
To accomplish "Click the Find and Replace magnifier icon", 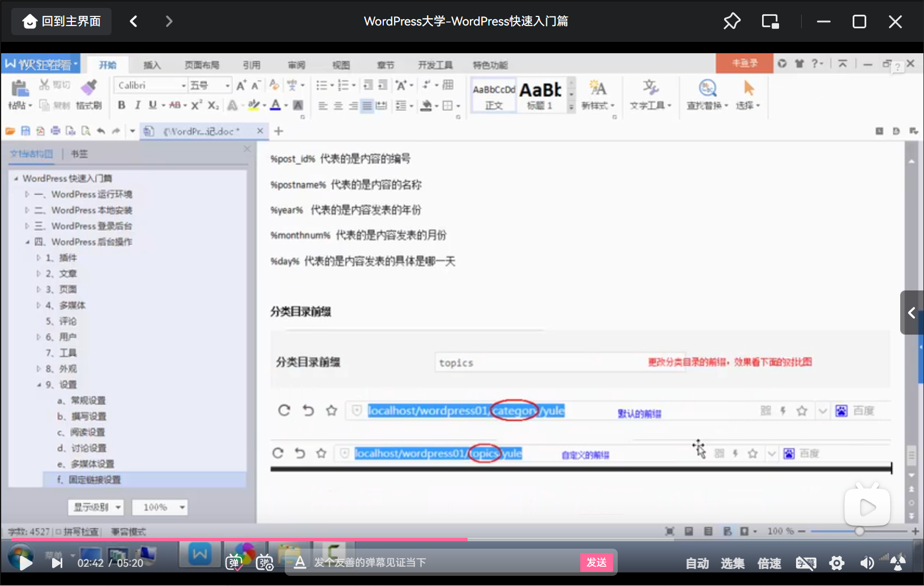I will (707, 88).
